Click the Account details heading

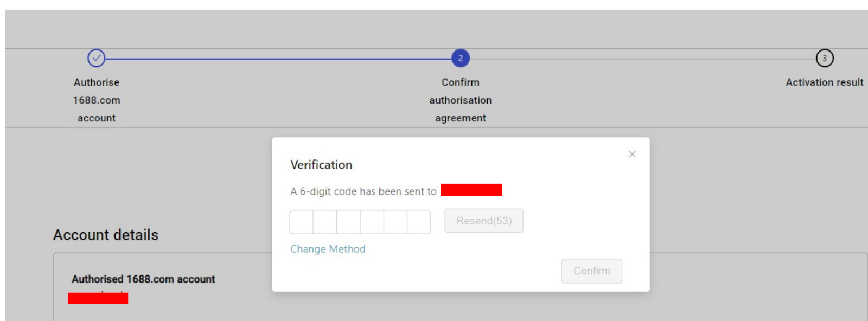point(106,235)
